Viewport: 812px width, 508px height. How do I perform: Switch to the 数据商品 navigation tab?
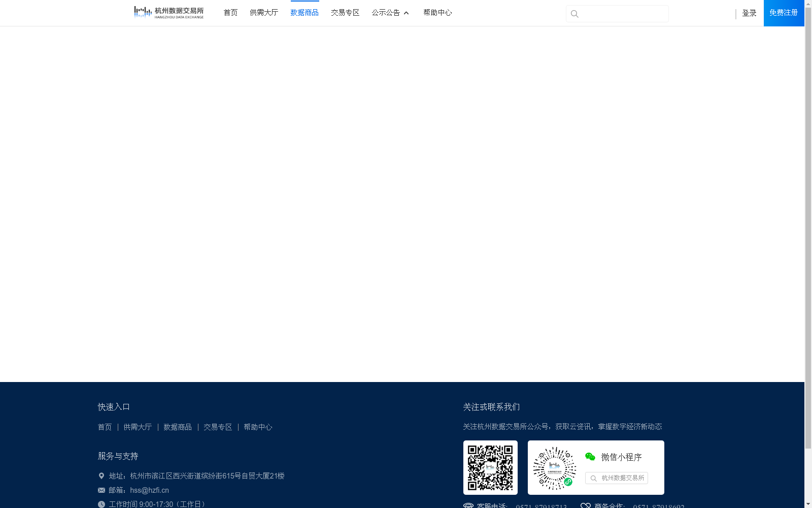304,13
